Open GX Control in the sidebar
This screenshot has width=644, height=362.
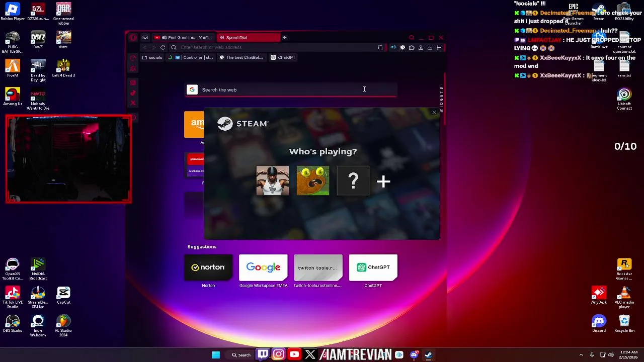(x=133, y=58)
